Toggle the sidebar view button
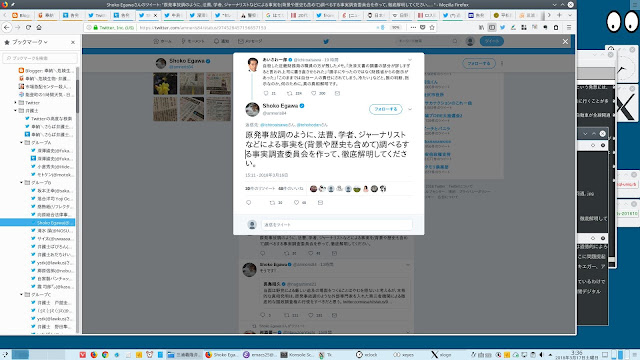Image resolution: width=640 pixels, height=360 pixels. point(492,27)
